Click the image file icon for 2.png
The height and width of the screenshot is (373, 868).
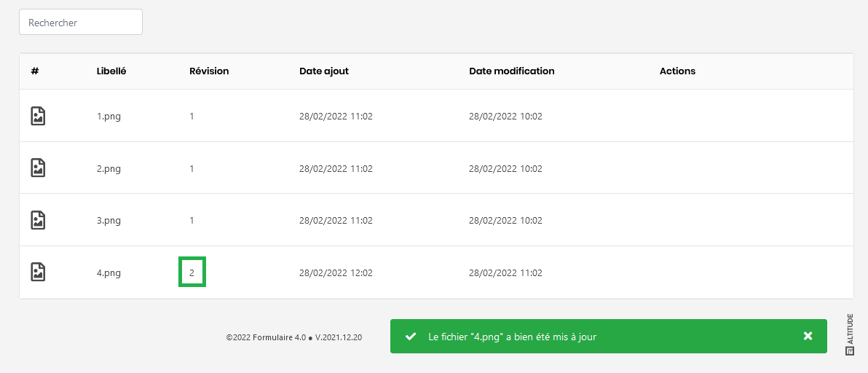click(x=38, y=168)
